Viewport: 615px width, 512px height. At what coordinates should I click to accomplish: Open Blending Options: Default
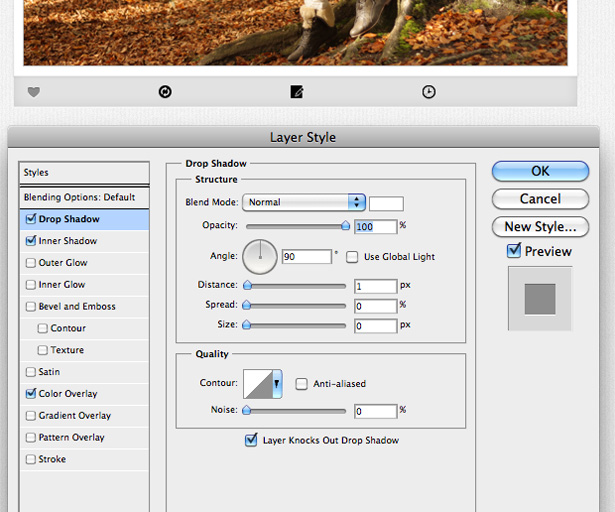click(84, 197)
